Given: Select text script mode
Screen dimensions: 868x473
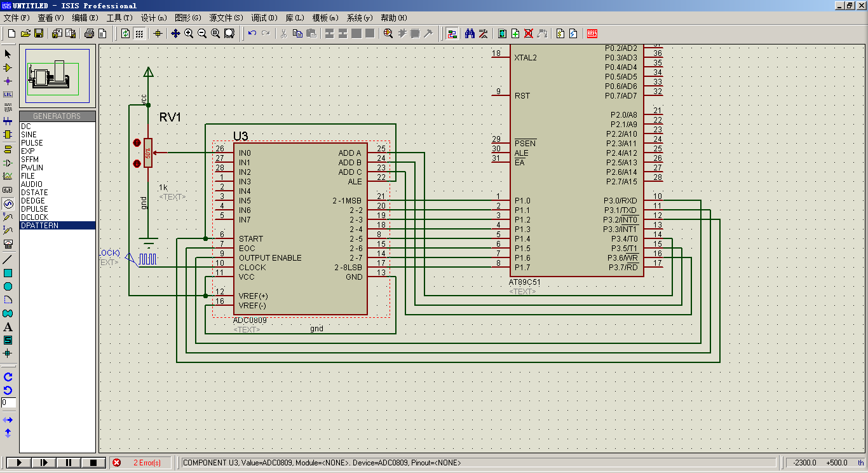Looking at the screenshot, I should pyautogui.click(x=8, y=108).
